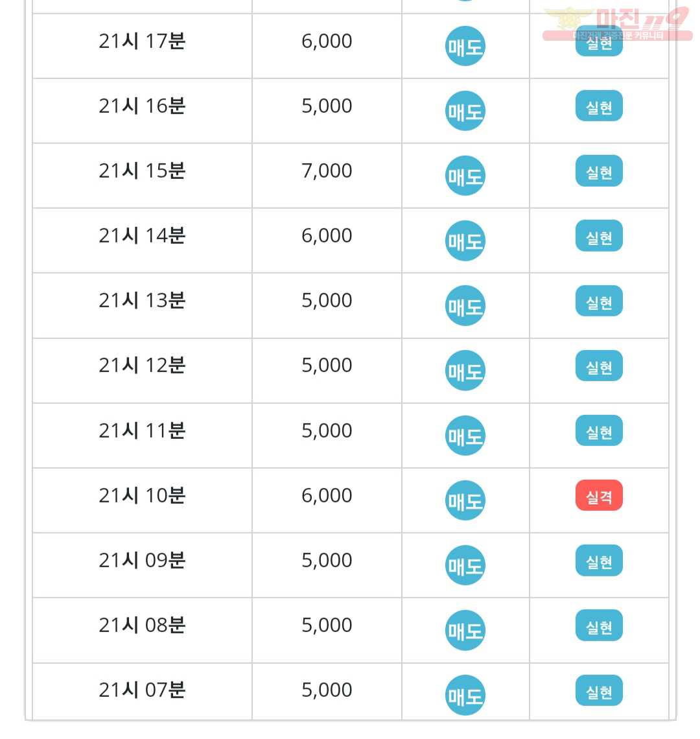Image resolution: width=700 pixels, height=739 pixels.
Task: Select the 실현 badge in the 21시 12분 row
Action: click(599, 366)
